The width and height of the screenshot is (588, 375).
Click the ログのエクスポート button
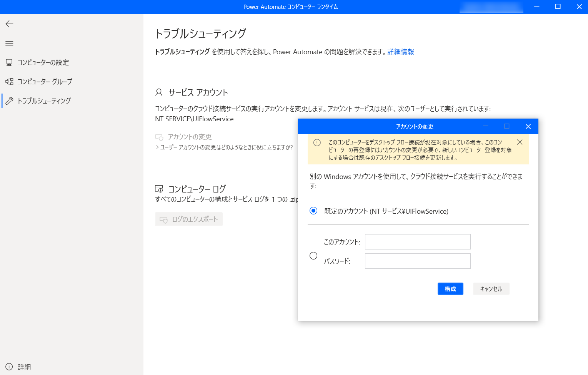click(189, 219)
